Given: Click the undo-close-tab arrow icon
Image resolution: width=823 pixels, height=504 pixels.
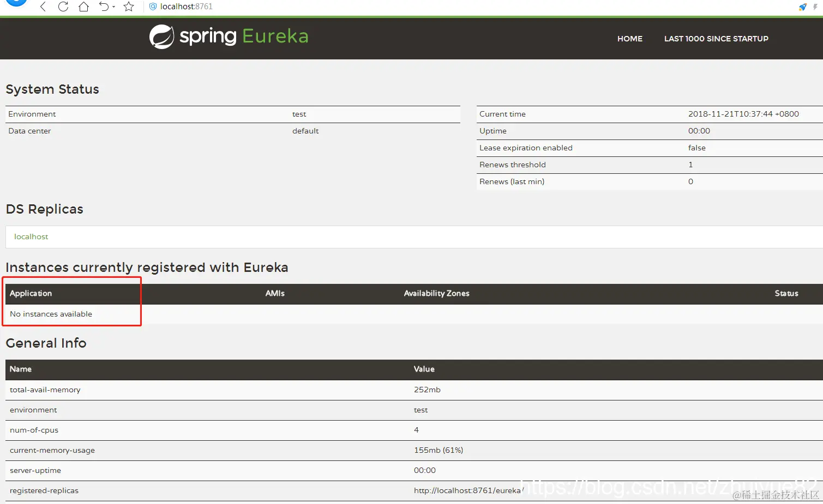Looking at the screenshot, I should tap(104, 7).
